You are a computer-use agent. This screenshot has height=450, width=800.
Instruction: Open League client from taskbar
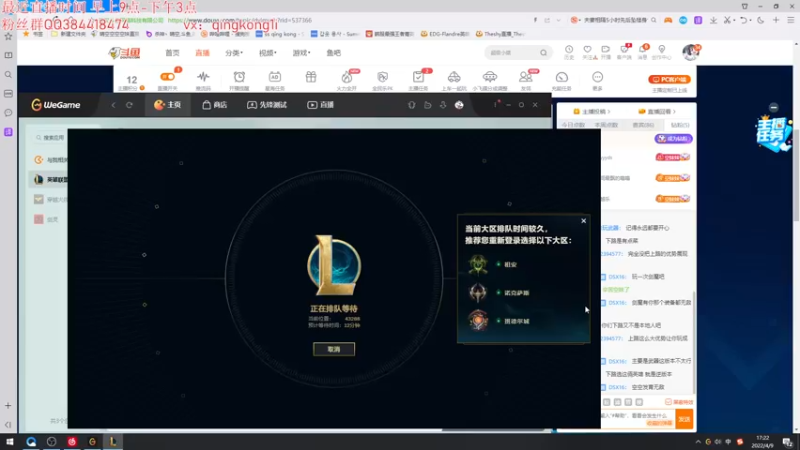point(113,442)
